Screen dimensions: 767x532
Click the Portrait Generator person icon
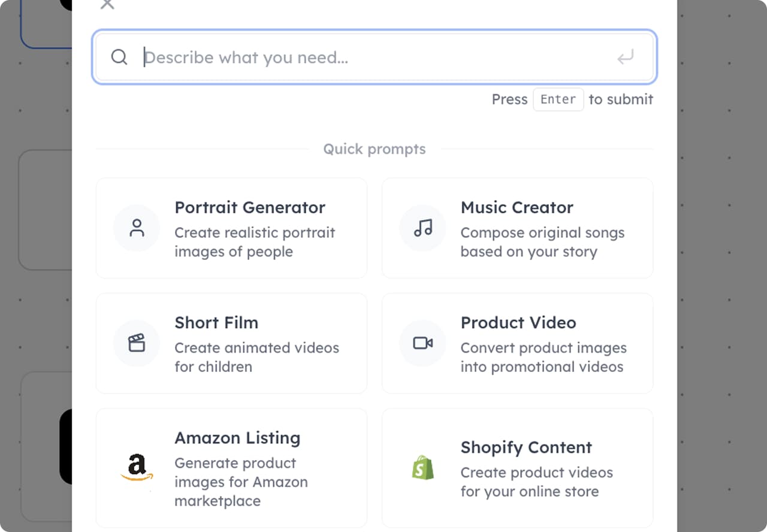[x=137, y=228]
